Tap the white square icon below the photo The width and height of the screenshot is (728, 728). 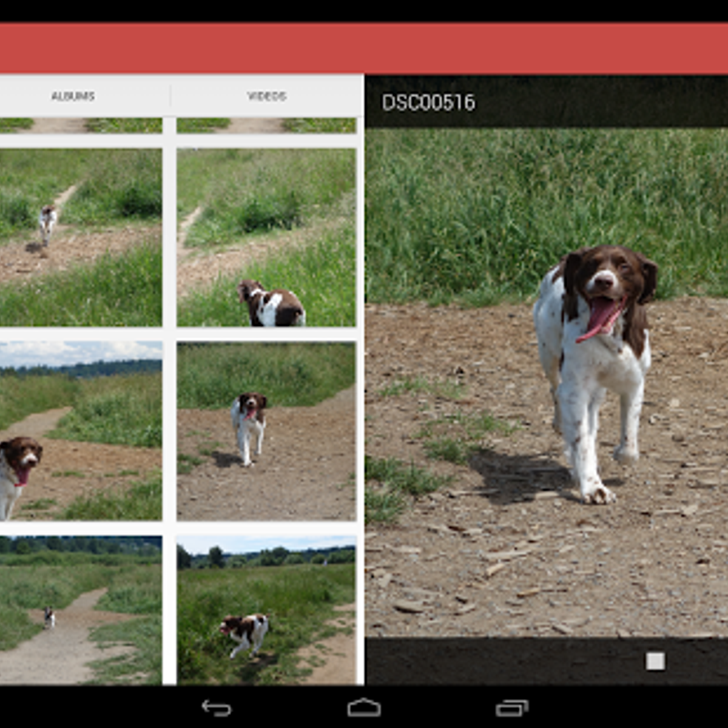(x=655, y=661)
